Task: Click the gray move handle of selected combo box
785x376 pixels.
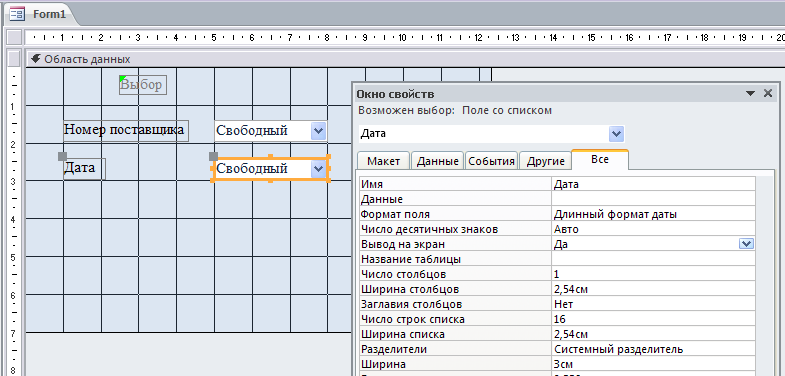Action: point(213,156)
